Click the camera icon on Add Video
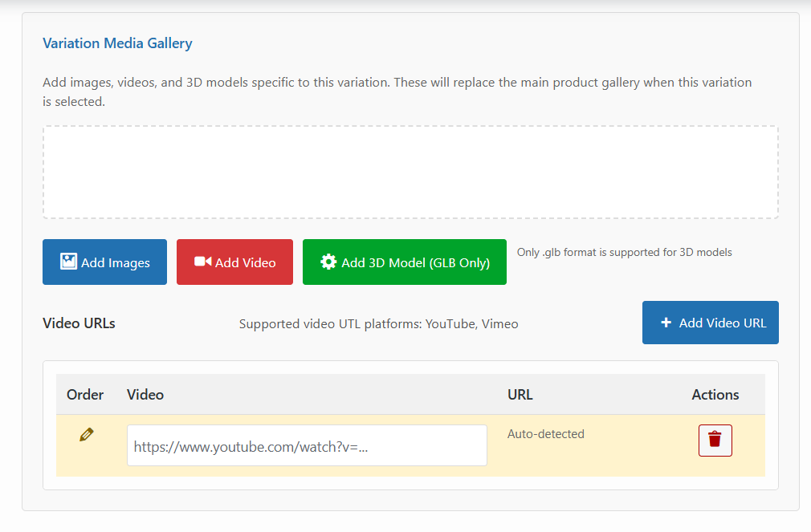 click(x=202, y=262)
